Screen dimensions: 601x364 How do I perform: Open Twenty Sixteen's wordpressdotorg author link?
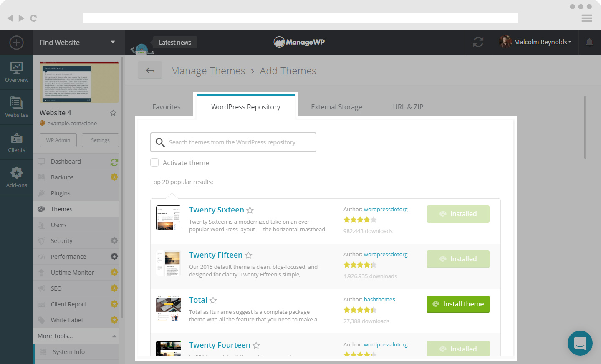(x=386, y=209)
